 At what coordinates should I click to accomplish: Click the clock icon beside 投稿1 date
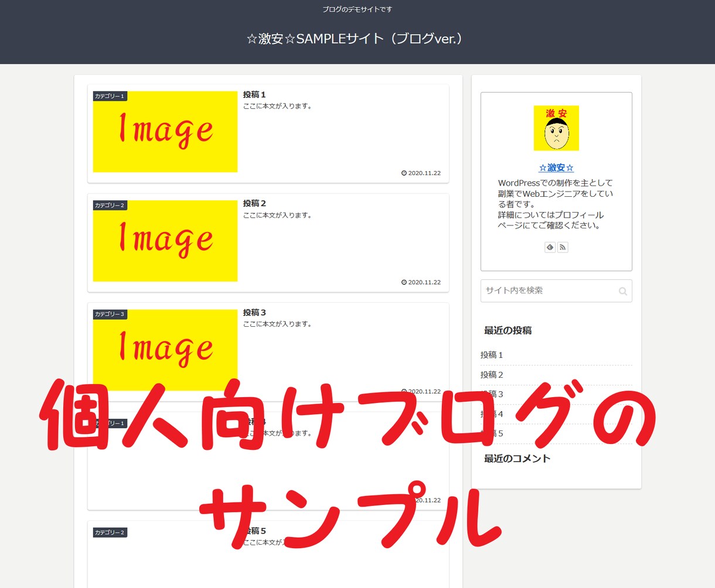click(404, 173)
